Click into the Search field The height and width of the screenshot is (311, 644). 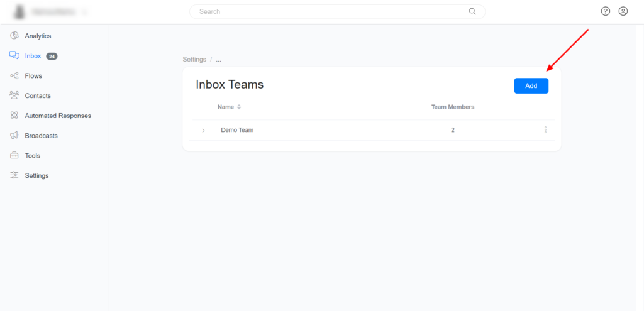[x=337, y=11]
